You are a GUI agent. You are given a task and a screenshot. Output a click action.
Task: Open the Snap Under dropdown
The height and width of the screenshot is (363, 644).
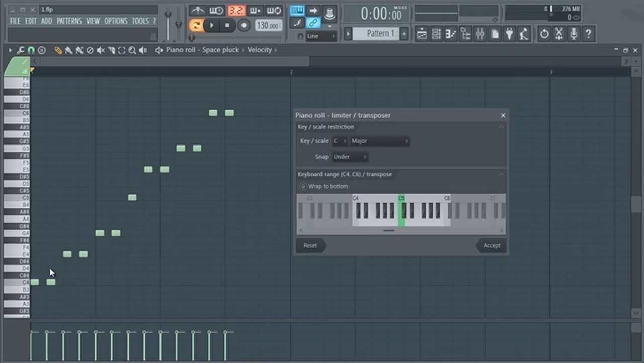pos(350,157)
